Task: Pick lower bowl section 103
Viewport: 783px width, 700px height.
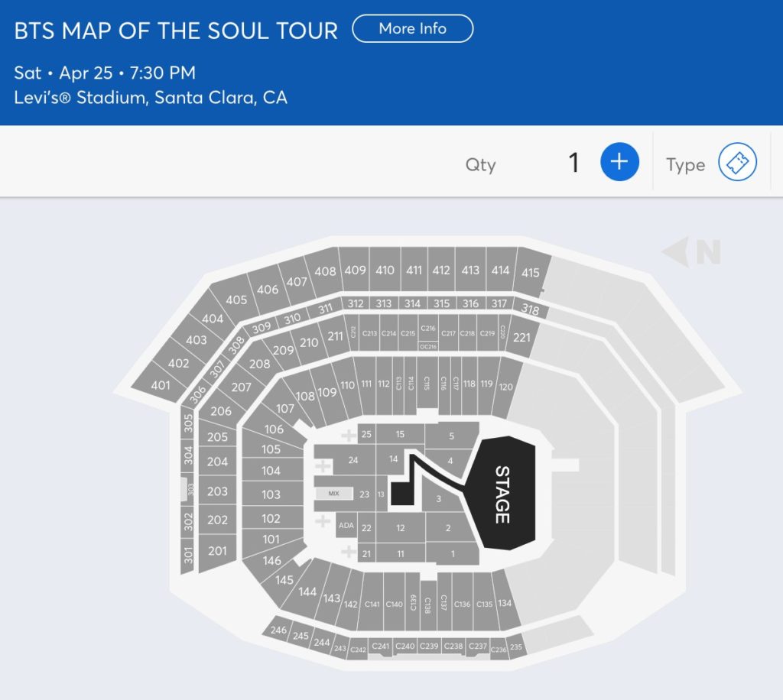Action: coord(271,494)
